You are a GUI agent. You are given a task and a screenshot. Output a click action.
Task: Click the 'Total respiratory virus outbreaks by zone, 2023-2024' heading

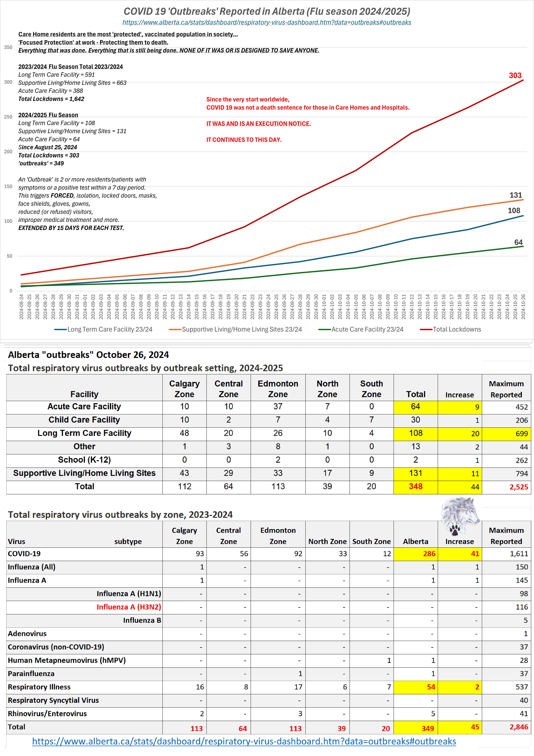120,515
